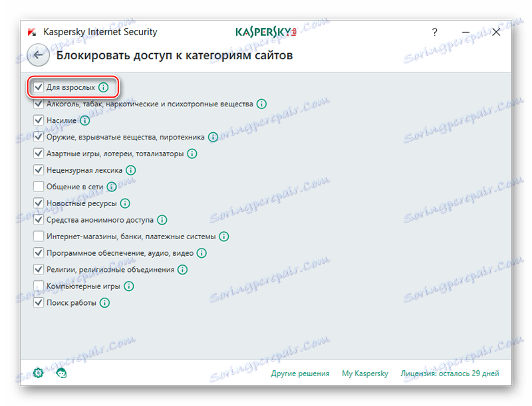Show info icon next to Насилие

point(85,120)
